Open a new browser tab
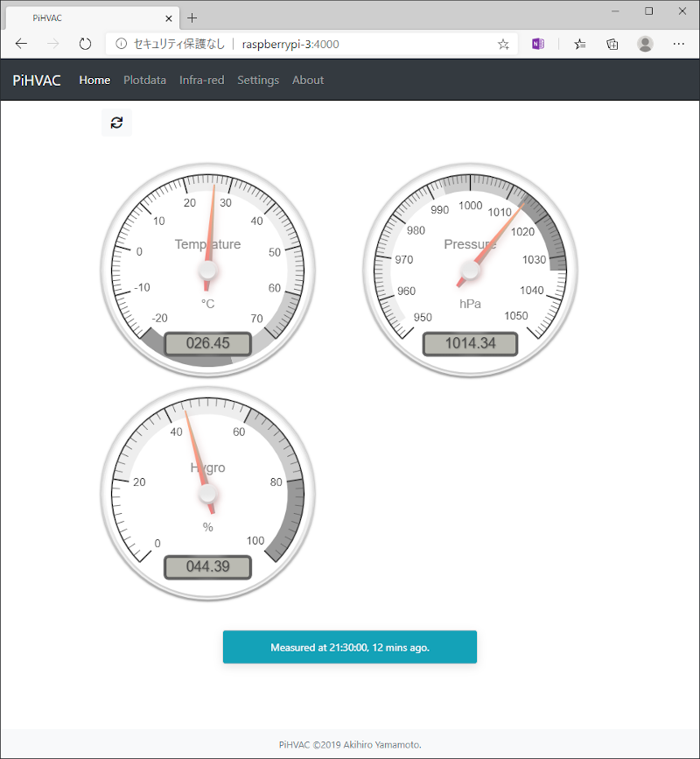Image resolution: width=700 pixels, height=759 pixels. tap(192, 18)
